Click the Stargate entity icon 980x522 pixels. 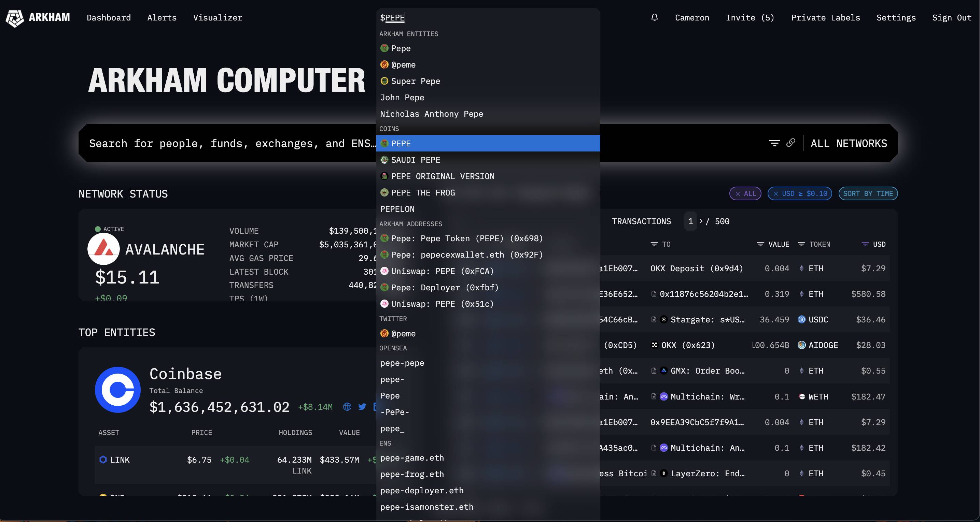(664, 319)
